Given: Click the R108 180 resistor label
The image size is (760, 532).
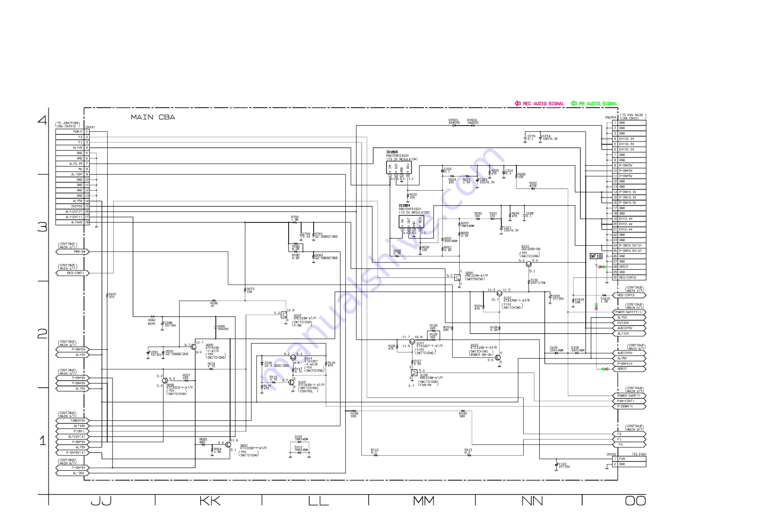Looking at the screenshot, I should coord(354,415).
